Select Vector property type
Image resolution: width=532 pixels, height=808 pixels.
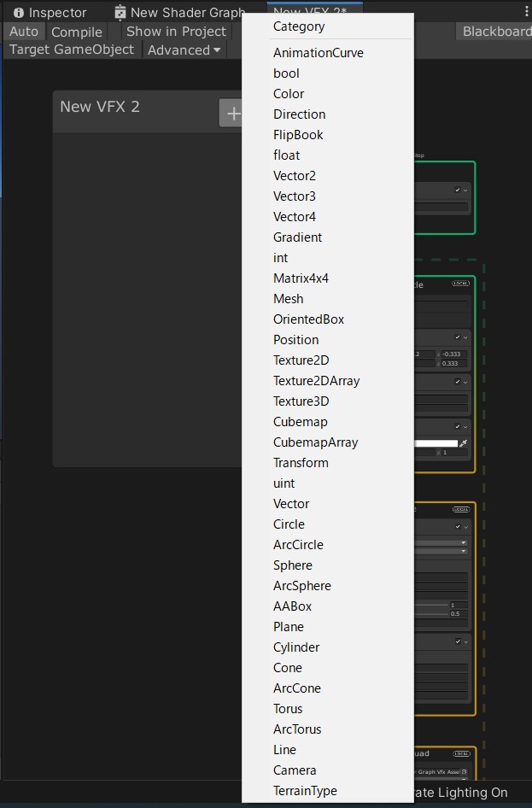[328, 504]
